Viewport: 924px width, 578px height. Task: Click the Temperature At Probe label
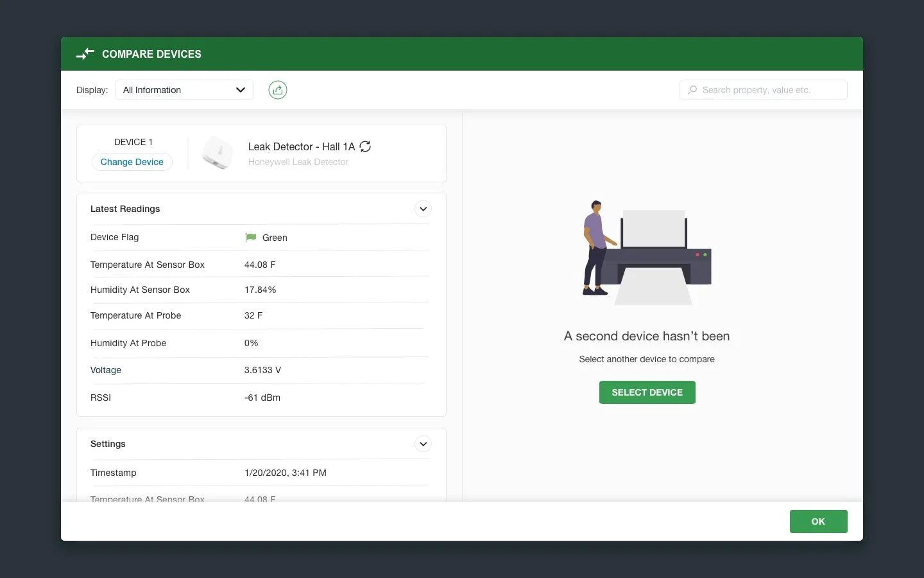[x=136, y=315]
